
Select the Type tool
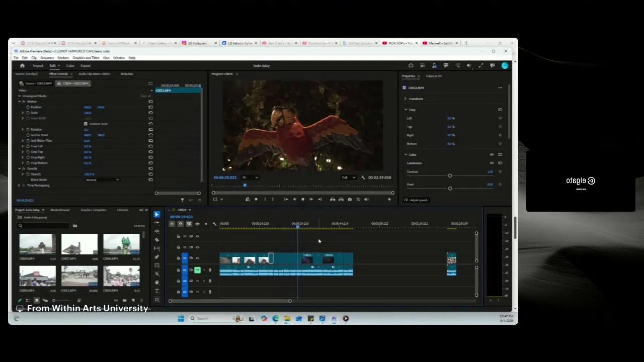pyautogui.click(x=157, y=291)
